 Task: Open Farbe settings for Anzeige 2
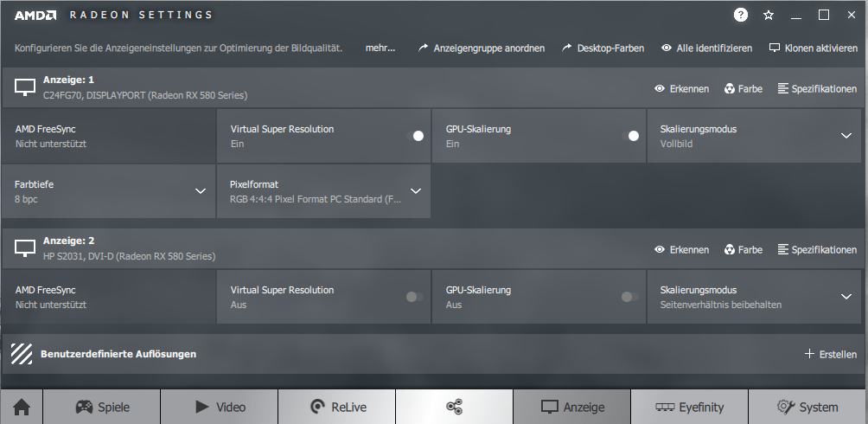click(744, 249)
